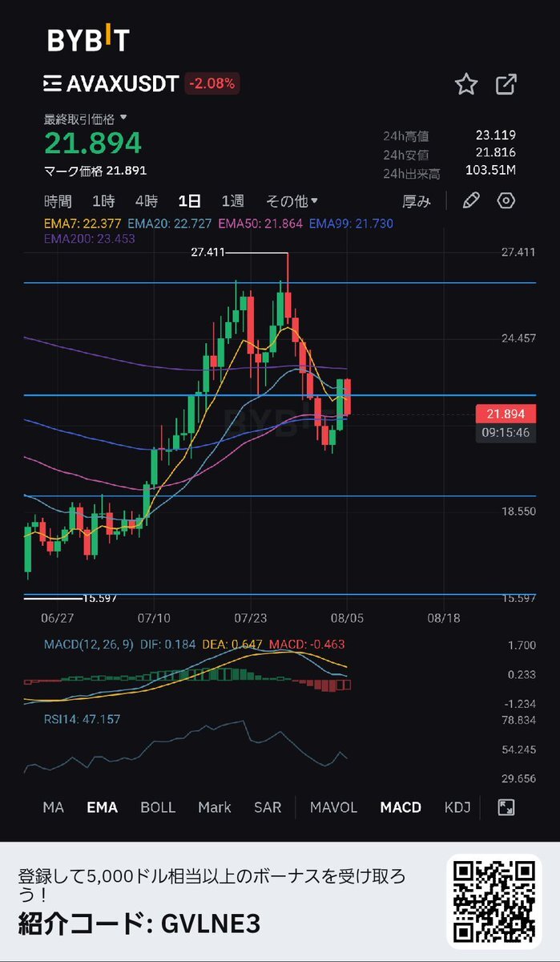Switch to the 1週 timeframe
Screen dimensions: 560x962
coord(233,201)
